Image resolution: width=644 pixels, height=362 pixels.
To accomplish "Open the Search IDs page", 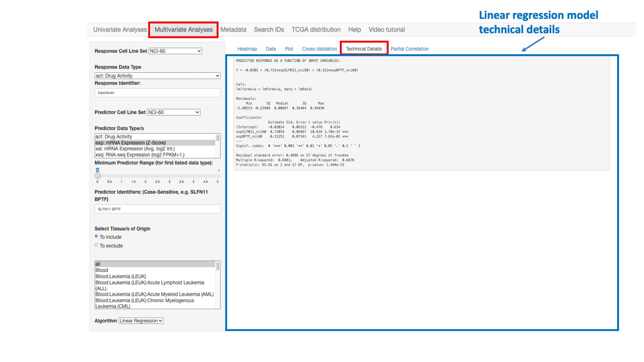I will pos(269,30).
